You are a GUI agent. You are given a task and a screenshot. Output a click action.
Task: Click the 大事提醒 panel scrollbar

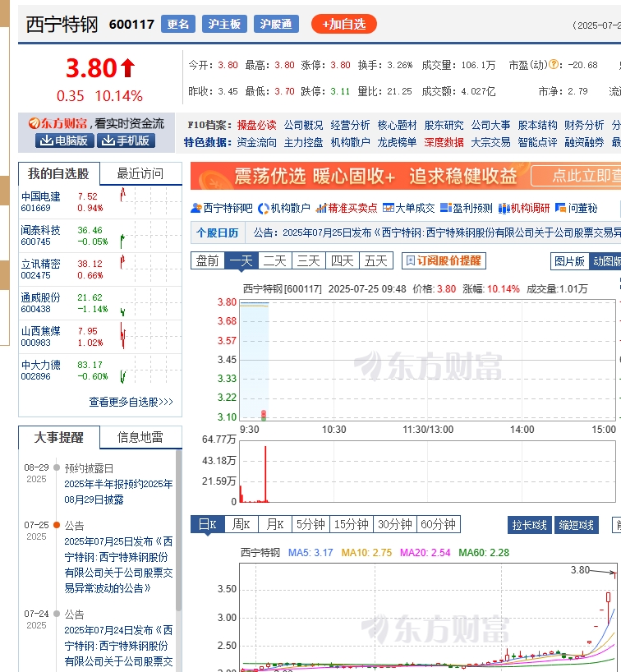(179, 532)
